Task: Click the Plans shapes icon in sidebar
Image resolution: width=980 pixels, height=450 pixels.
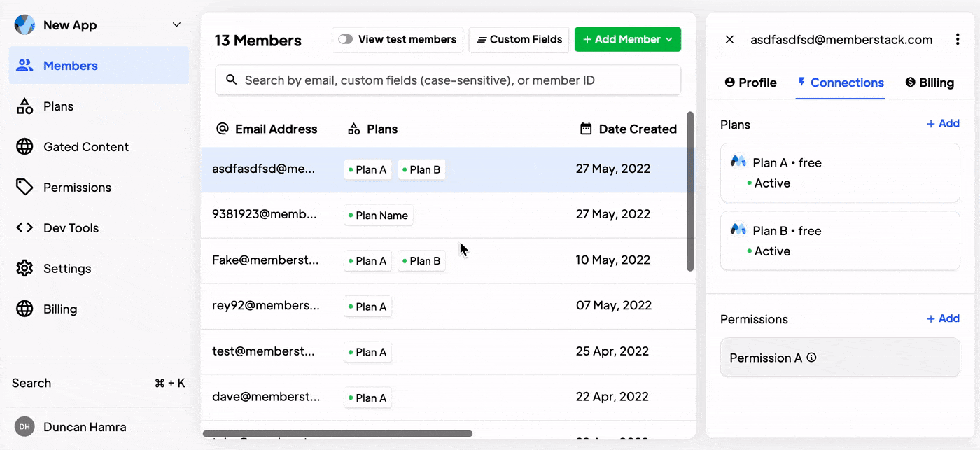Action: [24, 106]
